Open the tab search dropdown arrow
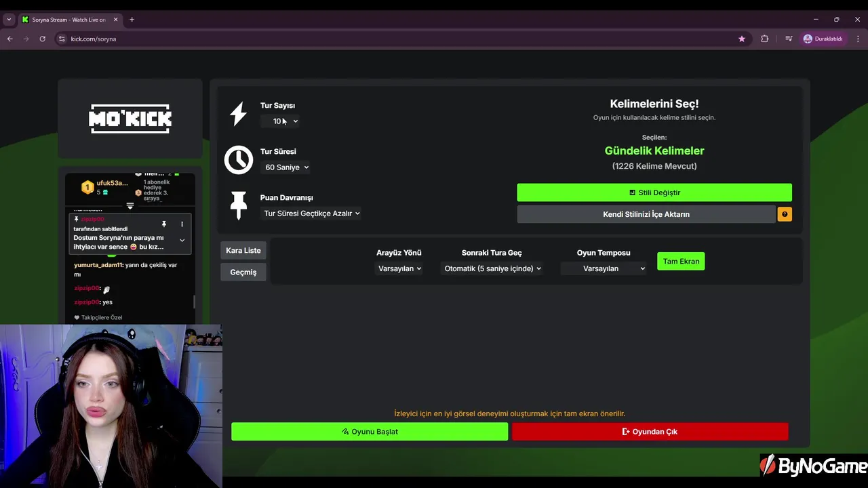This screenshot has width=868, height=488. [x=9, y=20]
